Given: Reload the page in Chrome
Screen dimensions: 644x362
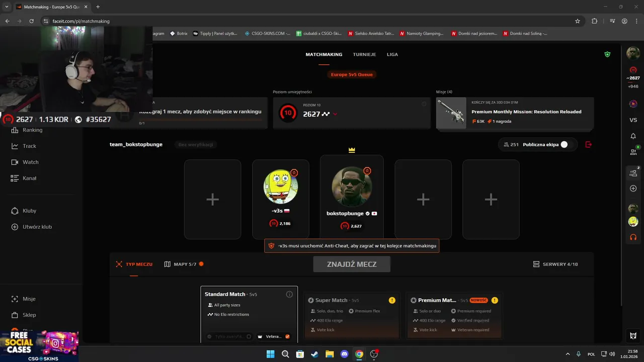Looking at the screenshot, I should (31, 21).
